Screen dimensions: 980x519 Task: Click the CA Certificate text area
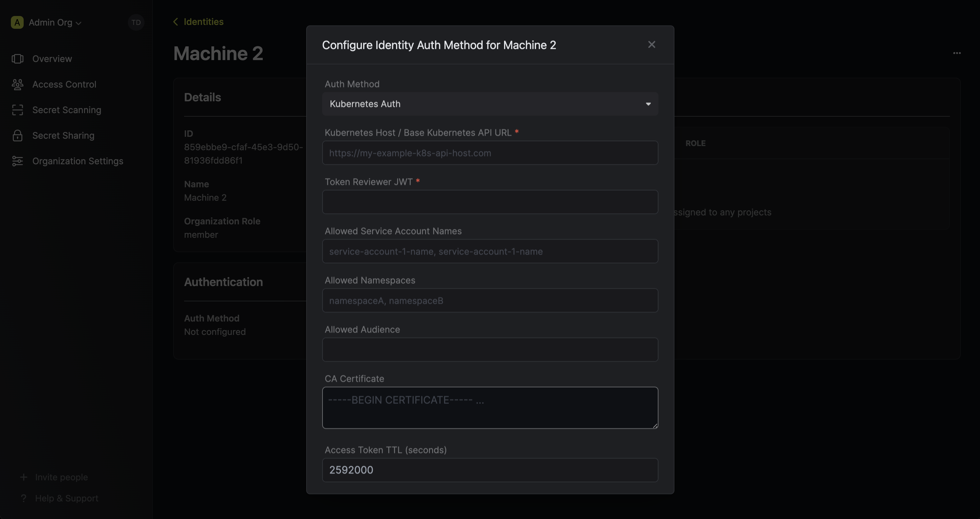[490, 408]
